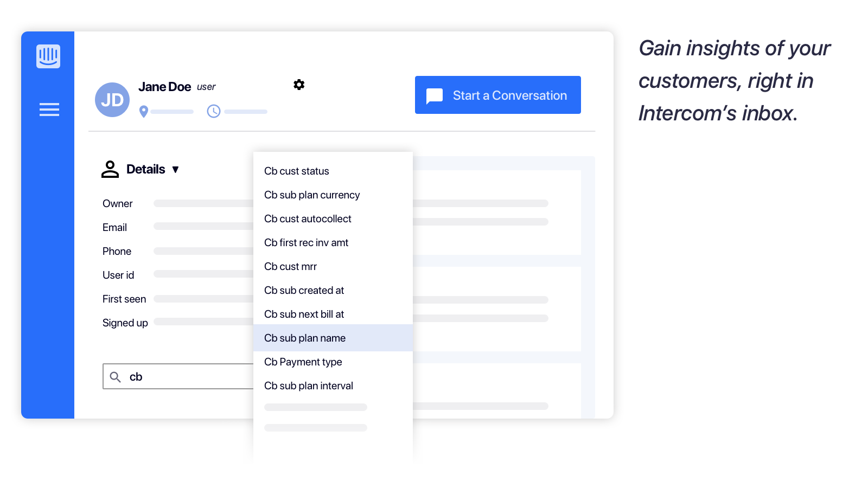
Task: Select Cb sub next bill at
Action: pyautogui.click(x=304, y=314)
